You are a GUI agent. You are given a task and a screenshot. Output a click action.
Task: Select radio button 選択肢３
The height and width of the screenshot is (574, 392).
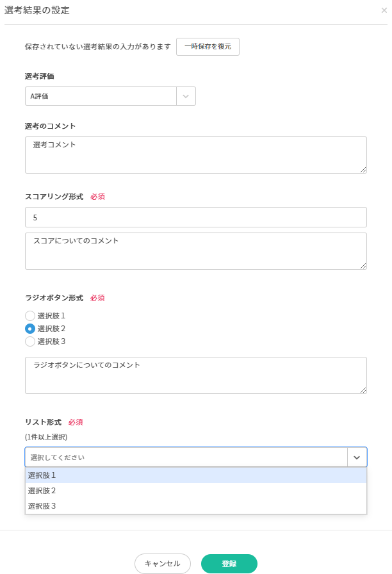[30, 341]
